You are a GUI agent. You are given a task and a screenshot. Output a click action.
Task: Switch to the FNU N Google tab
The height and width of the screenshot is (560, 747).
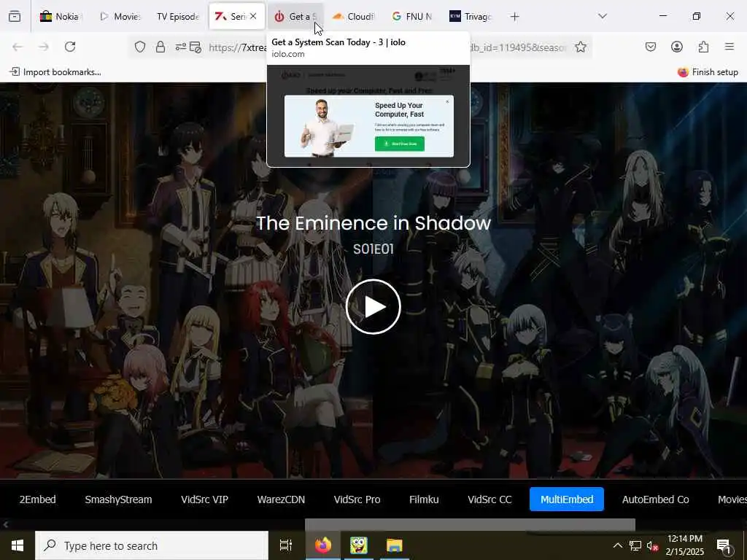point(411,17)
